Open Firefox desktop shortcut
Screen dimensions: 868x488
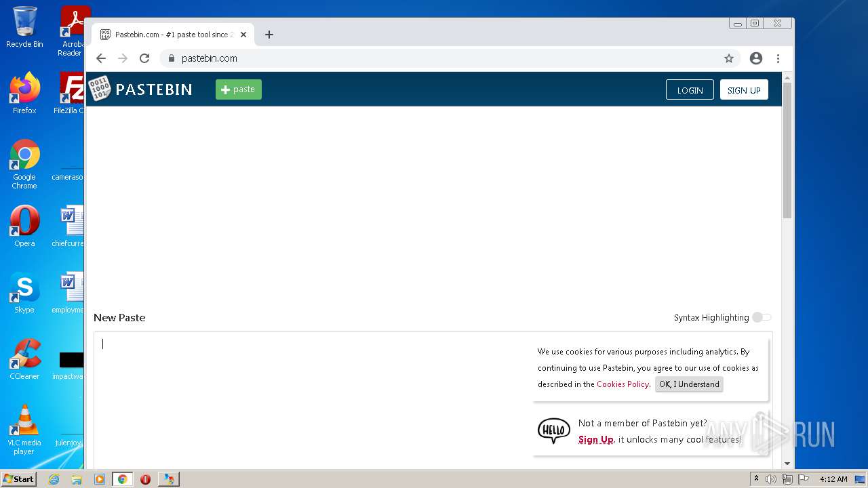24,94
